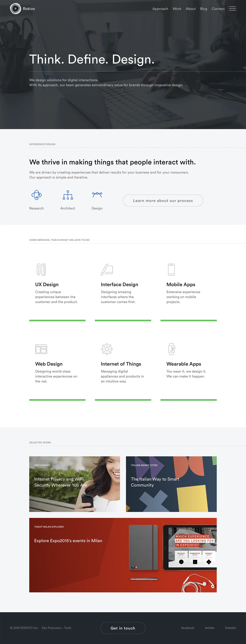Click 'We thrive in making things' heading
Viewport: 246px width, 644px height.
[112, 162]
